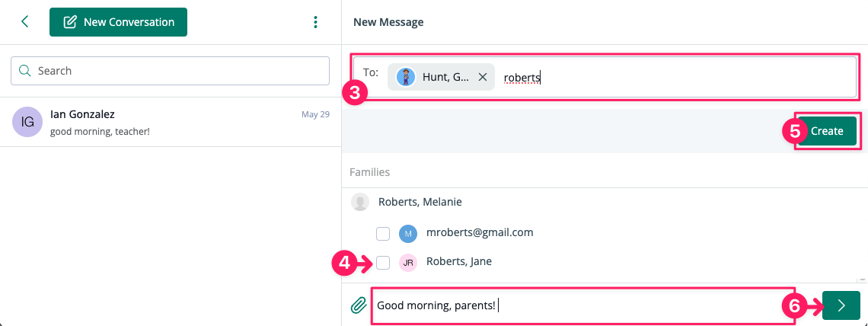Click the search magnifier icon
The width and height of the screenshot is (868, 326).
tap(25, 71)
